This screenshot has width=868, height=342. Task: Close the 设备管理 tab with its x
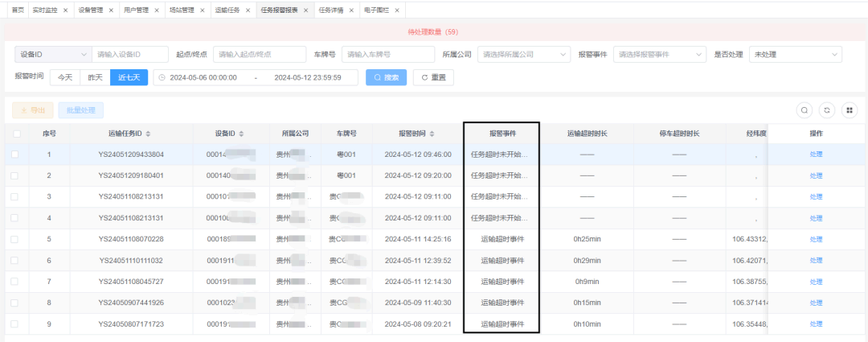click(x=111, y=10)
